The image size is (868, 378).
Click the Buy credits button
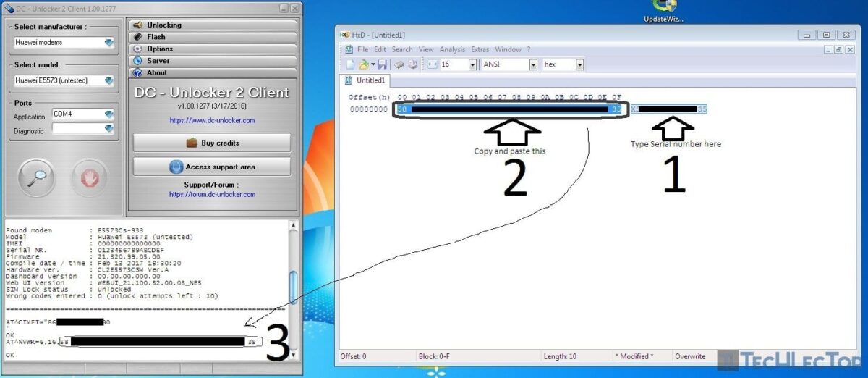click(x=212, y=143)
